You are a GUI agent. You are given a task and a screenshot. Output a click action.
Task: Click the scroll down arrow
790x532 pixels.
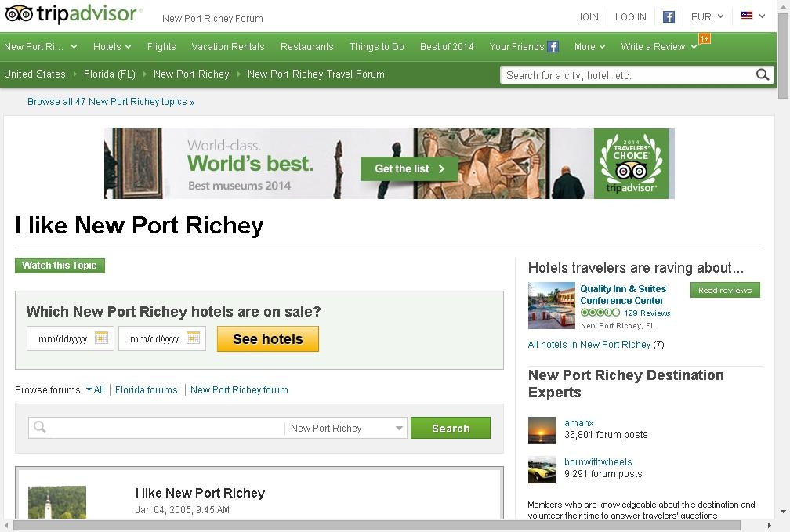[783, 512]
